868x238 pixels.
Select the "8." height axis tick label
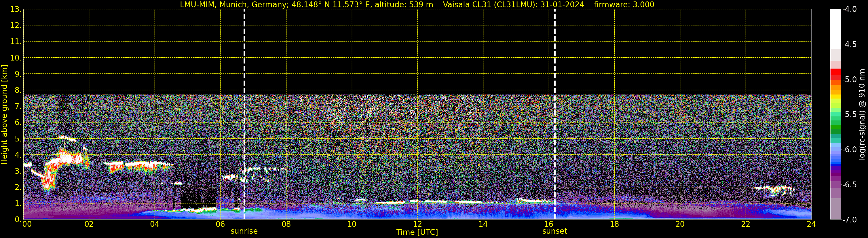18,90
